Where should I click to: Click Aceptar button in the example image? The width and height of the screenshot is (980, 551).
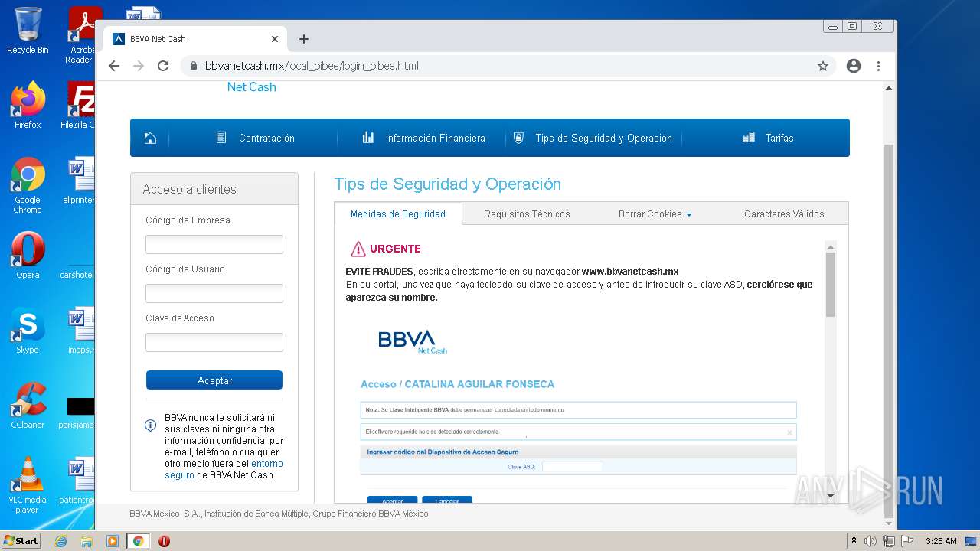click(392, 500)
